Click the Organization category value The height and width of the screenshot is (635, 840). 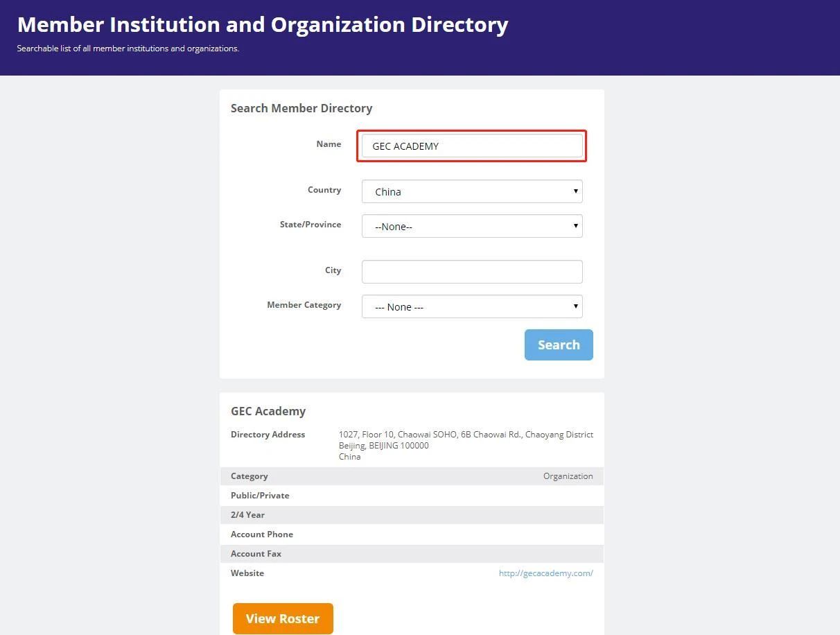point(568,476)
